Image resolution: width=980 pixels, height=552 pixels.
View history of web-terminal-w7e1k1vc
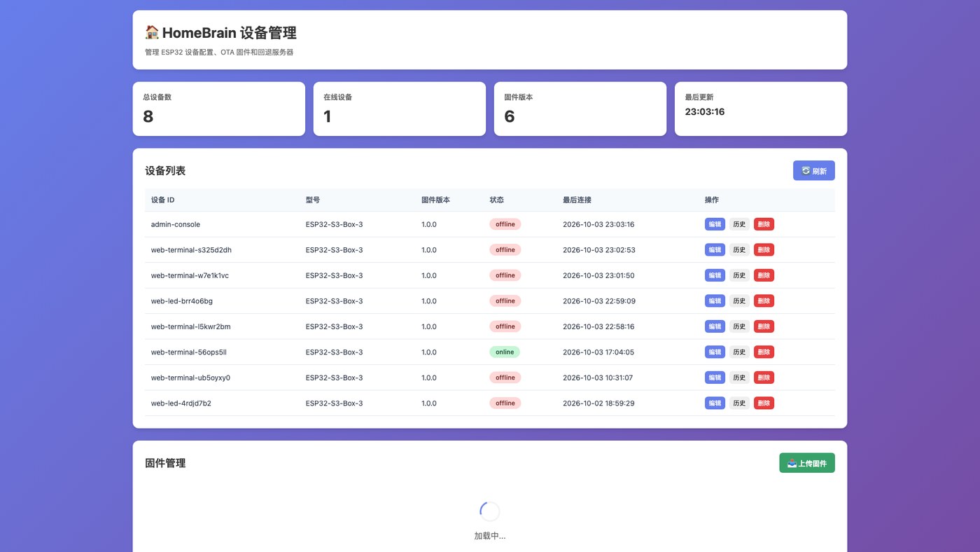(x=739, y=275)
